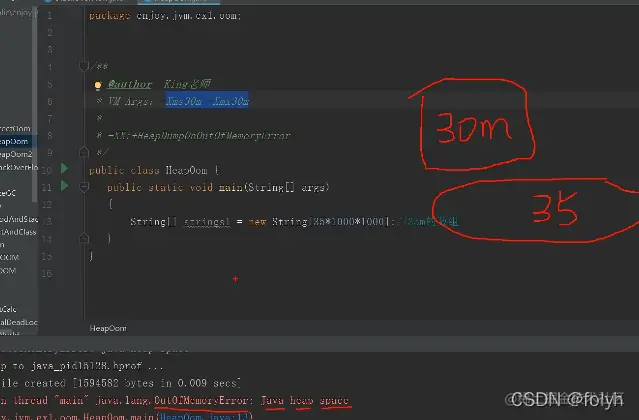Click java_pid15128.hprof in console output
The image size is (639, 420).
click(x=87, y=366)
